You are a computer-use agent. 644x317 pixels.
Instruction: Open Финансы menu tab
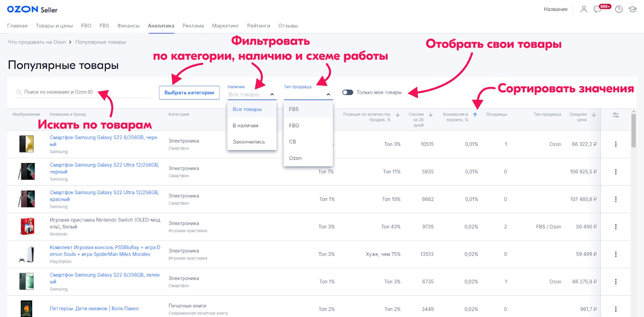click(128, 26)
